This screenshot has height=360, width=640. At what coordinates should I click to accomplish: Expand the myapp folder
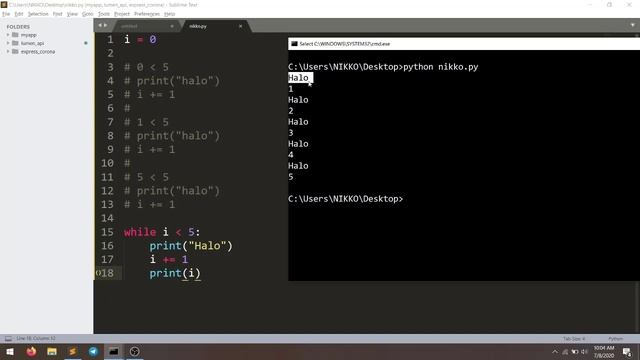8,35
